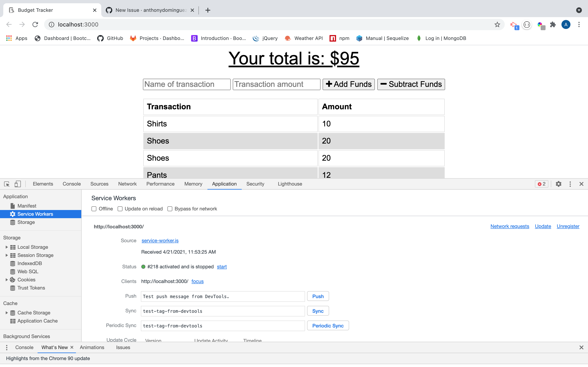588x367 pixels.
Task: Switch to the Network panel
Action: point(127,184)
